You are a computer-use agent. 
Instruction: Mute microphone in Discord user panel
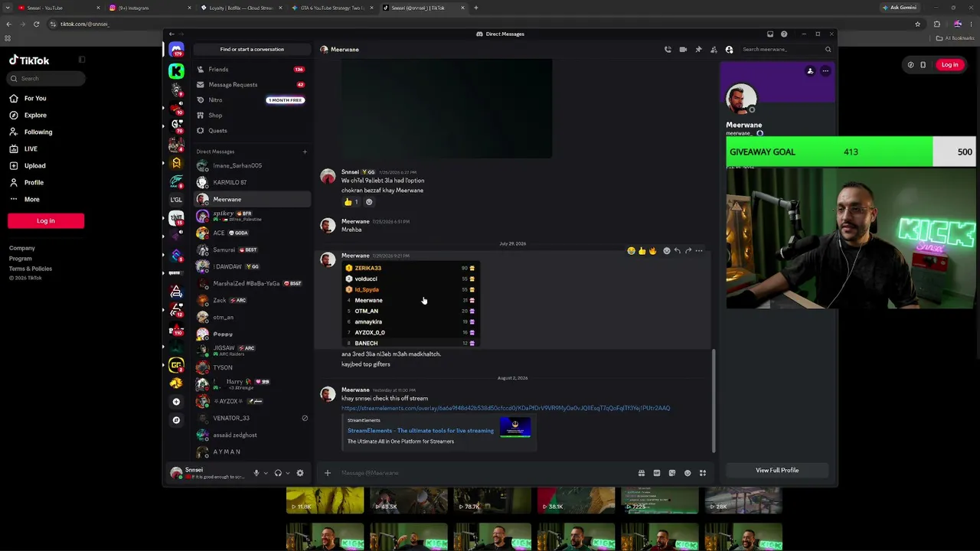256,473
